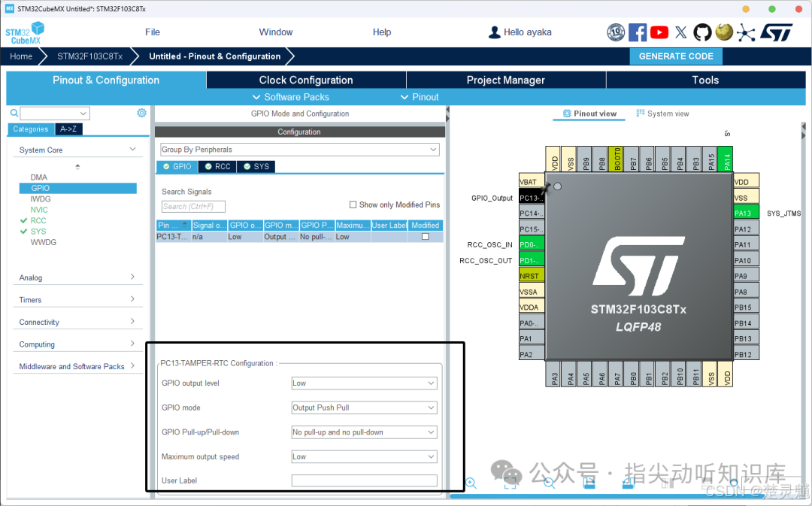Open the GitHub icon link
The width and height of the screenshot is (812, 506).
pyautogui.click(x=702, y=32)
